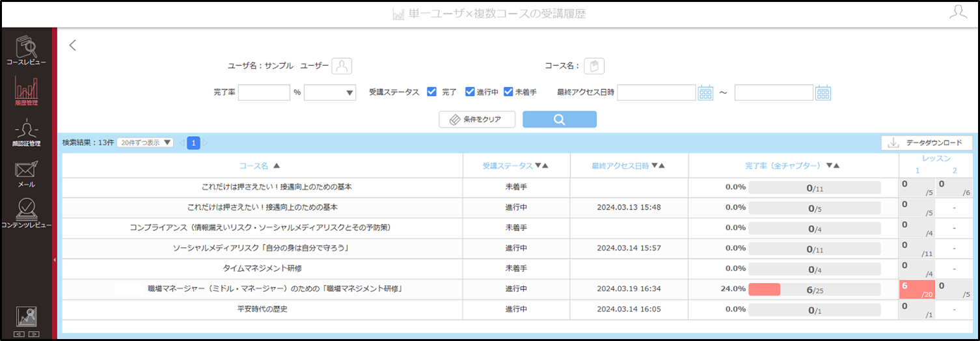Click the 2024.03.14 16:05 access date cell

click(x=629, y=308)
